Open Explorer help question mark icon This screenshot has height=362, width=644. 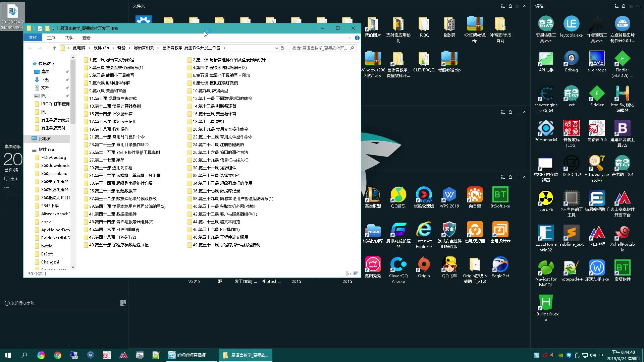357,38
